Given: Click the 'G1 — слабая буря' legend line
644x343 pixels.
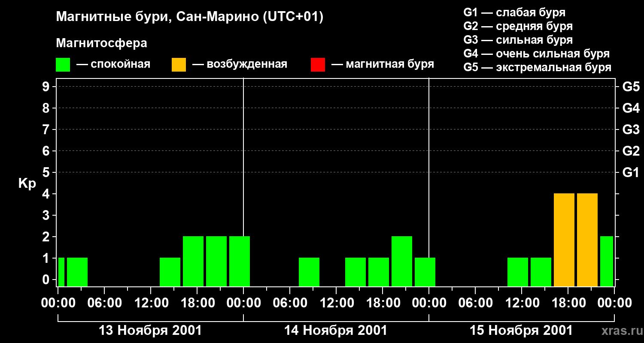Looking at the screenshot, I should (514, 12).
